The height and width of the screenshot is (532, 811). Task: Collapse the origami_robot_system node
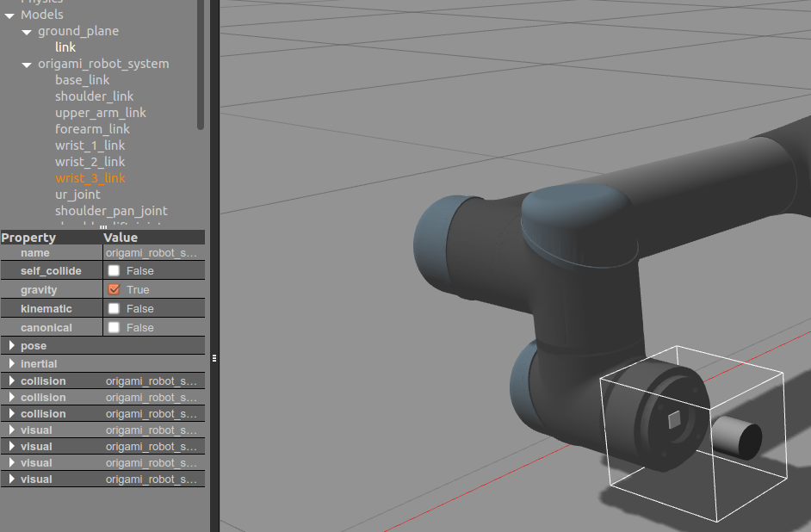coord(25,63)
